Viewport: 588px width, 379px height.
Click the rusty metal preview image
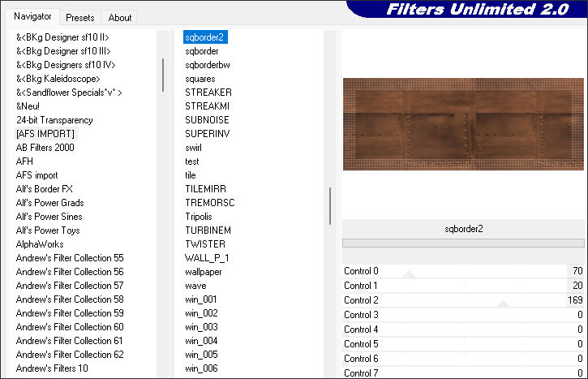pos(463,124)
